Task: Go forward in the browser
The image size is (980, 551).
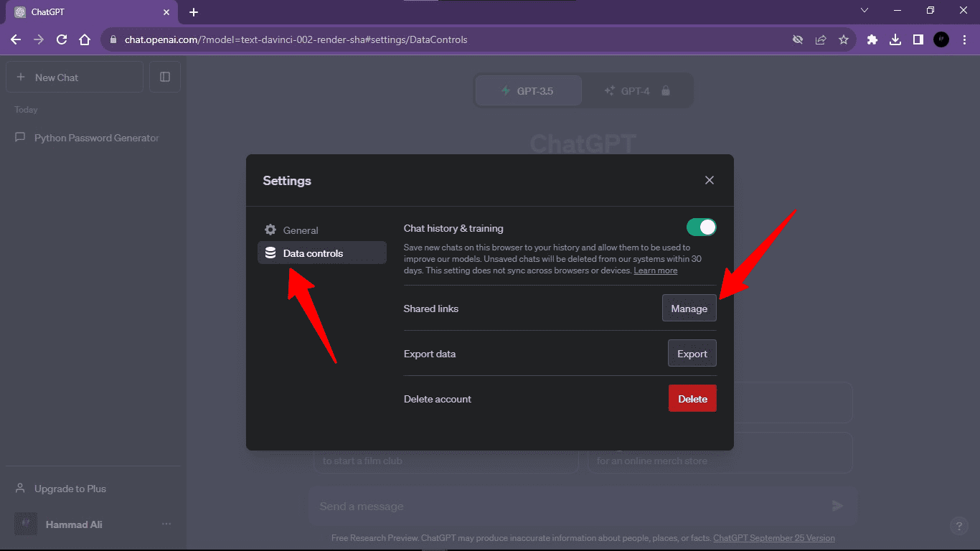Action: tap(39, 39)
